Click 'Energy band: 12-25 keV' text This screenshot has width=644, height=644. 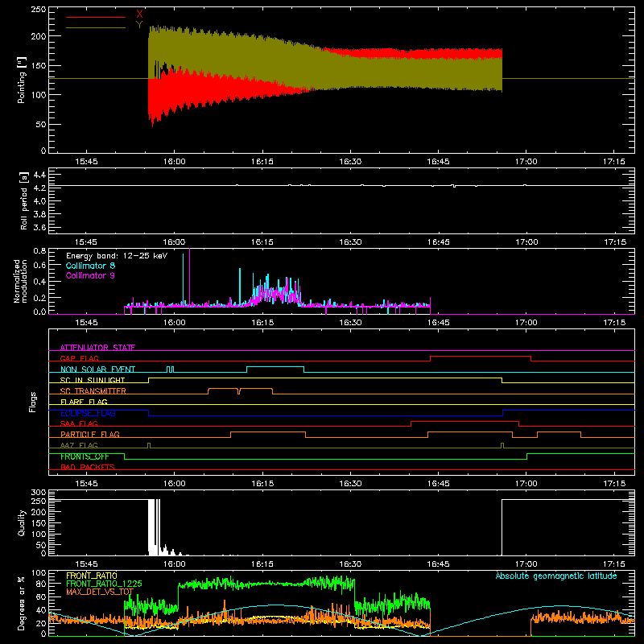(x=117, y=256)
